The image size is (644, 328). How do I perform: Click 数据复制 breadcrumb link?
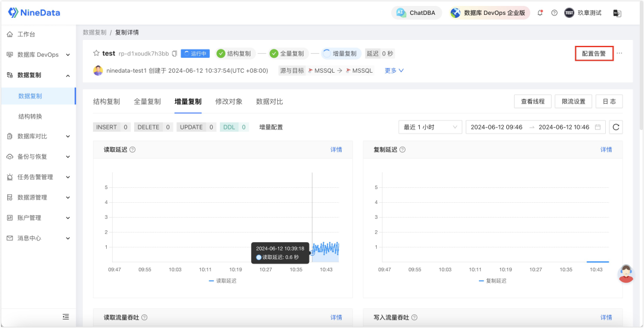click(94, 32)
